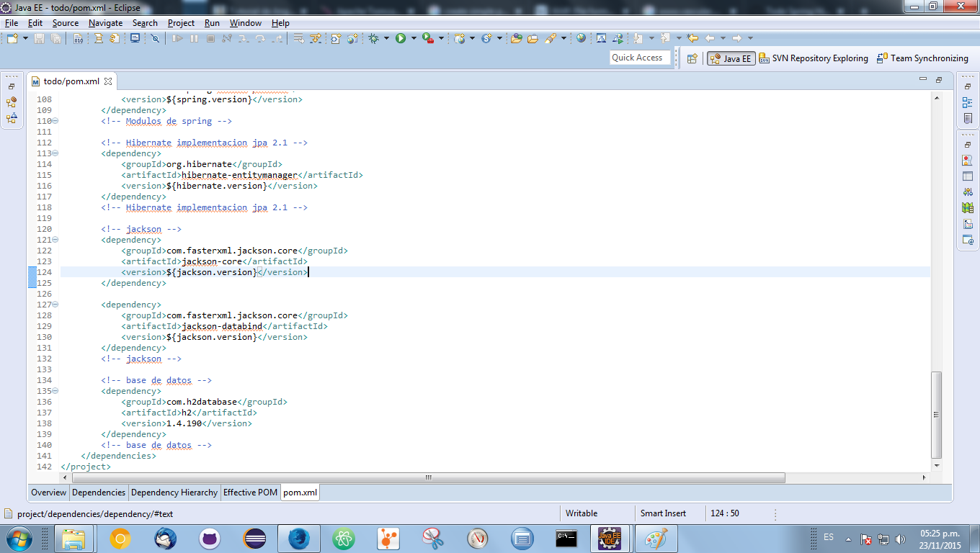Click the Resume debug toolbar icon
The image size is (980, 553).
[x=177, y=38]
